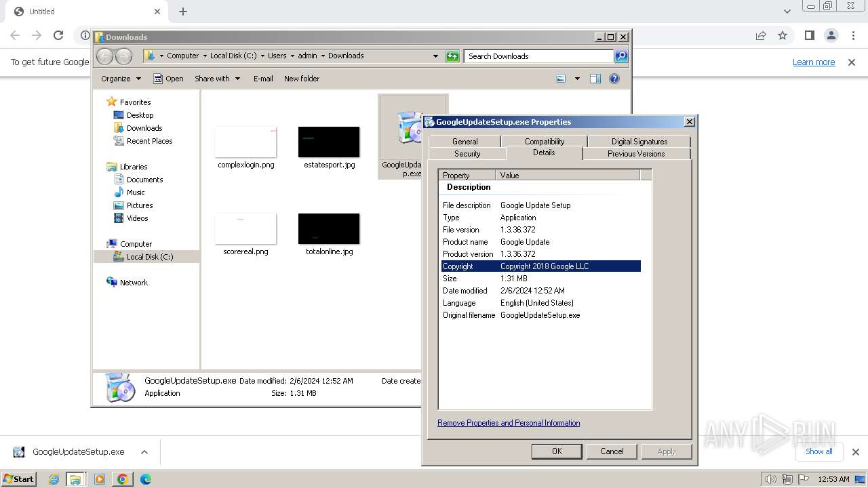Switch to Compatibility tab
The height and width of the screenshot is (488, 868).
click(544, 142)
